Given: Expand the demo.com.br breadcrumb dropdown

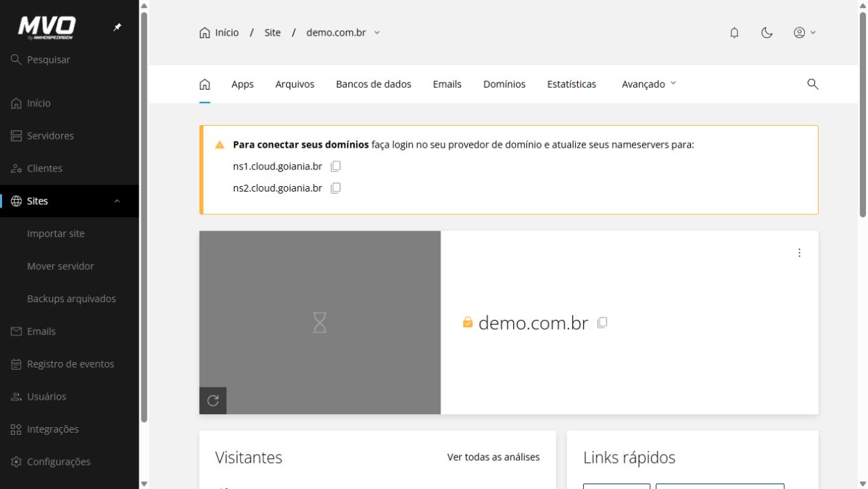Looking at the screenshot, I should [377, 32].
